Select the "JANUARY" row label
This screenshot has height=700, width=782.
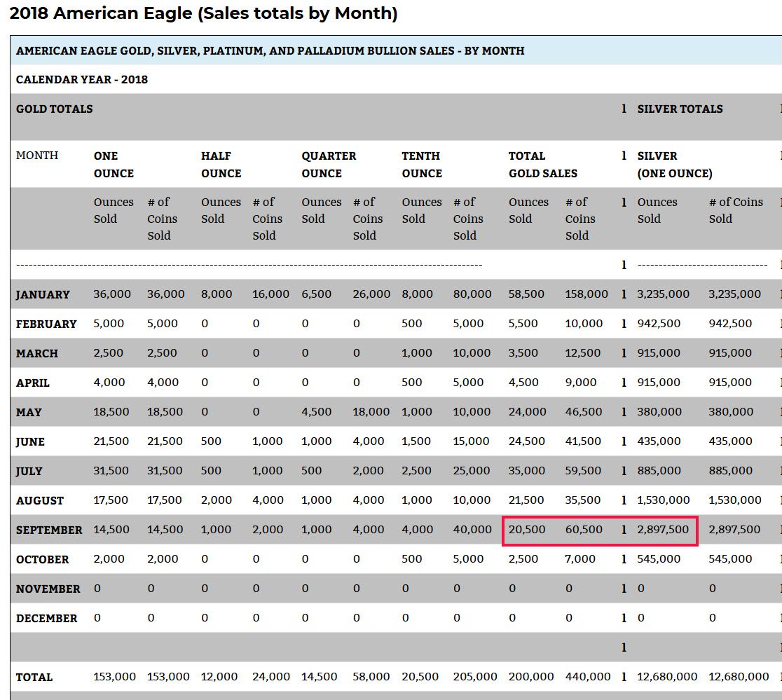[43, 295]
